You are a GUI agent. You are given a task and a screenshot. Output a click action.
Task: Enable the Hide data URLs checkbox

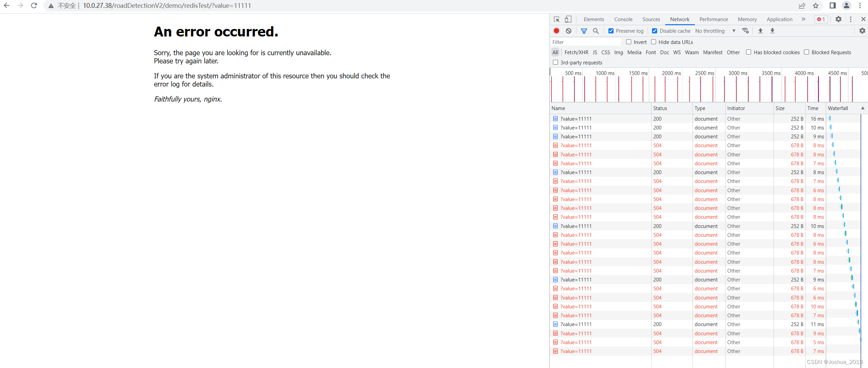coord(654,42)
